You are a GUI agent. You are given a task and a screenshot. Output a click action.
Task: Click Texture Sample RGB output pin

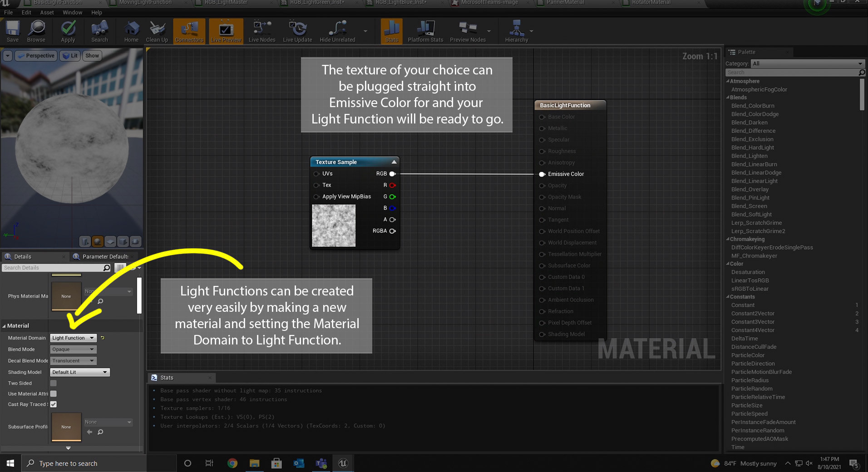[x=393, y=174]
